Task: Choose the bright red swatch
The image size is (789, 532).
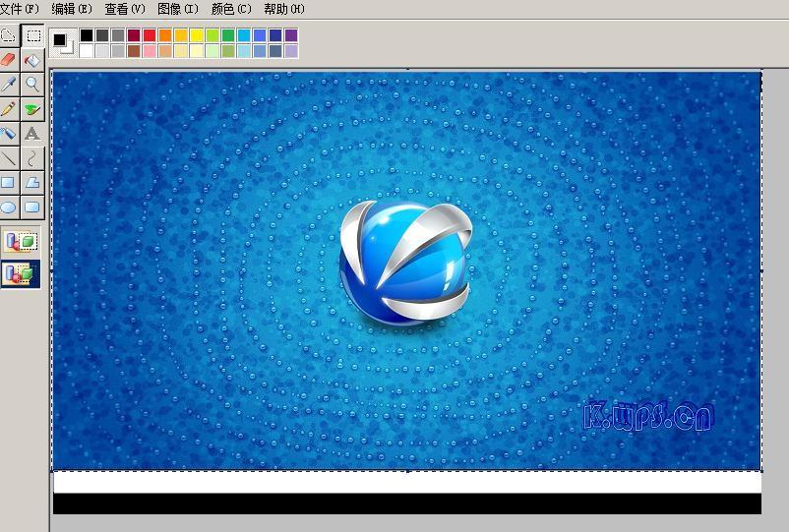Action: [x=150, y=35]
